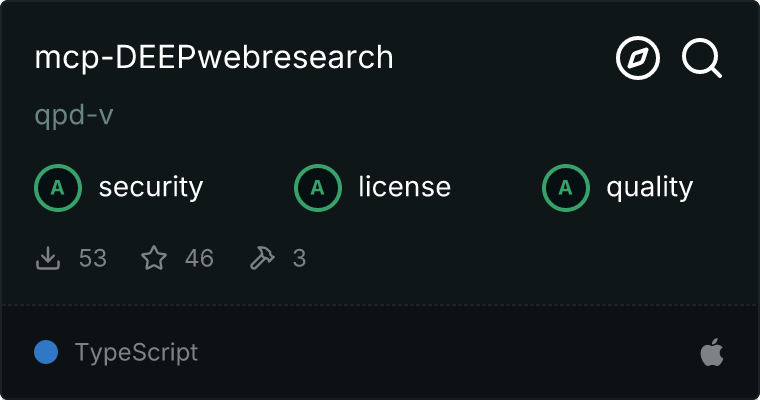This screenshot has width=760, height=400.
Task: Select the quality label text
Action: tap(649, 187)
